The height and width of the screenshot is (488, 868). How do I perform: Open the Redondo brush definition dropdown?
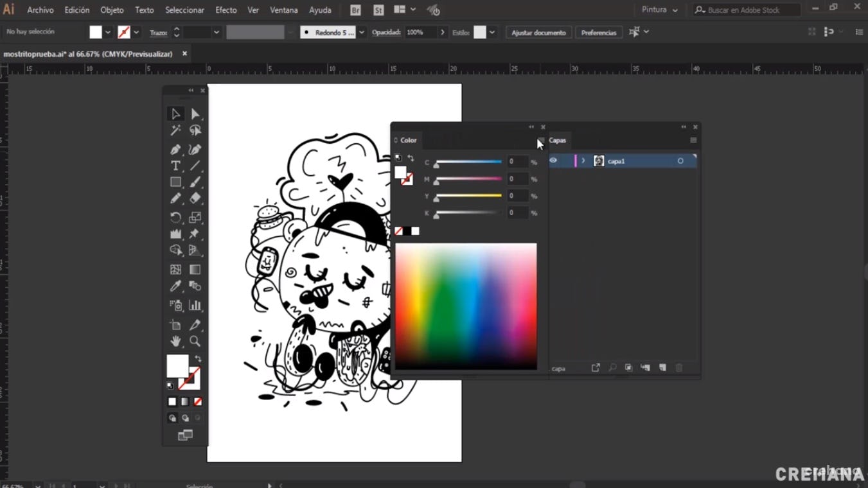click(362, 32)
